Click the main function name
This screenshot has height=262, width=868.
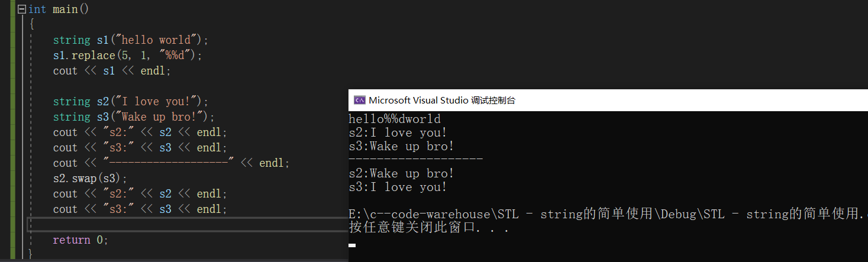point(65,10)
